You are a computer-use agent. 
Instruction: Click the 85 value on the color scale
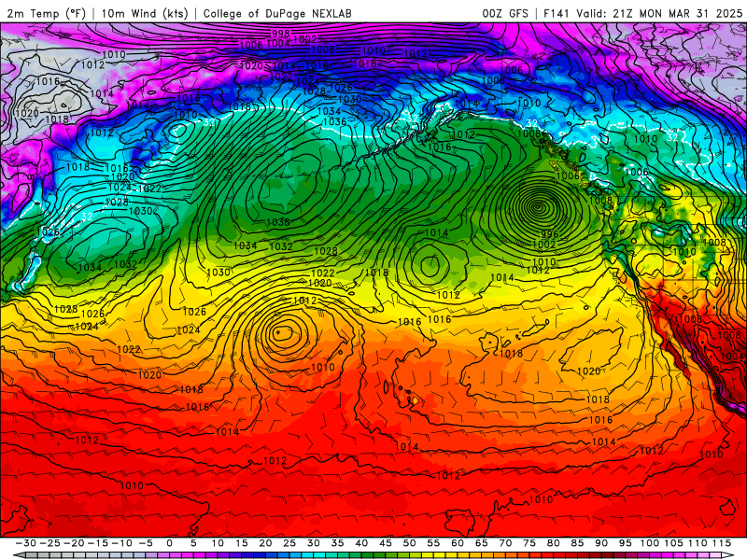click(577, 543)
